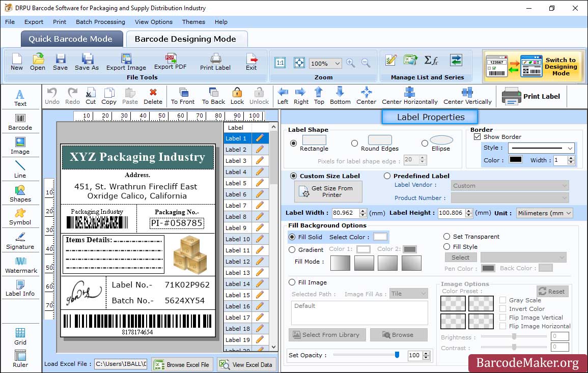Open the Batch Processing menu

click(100, 22)
